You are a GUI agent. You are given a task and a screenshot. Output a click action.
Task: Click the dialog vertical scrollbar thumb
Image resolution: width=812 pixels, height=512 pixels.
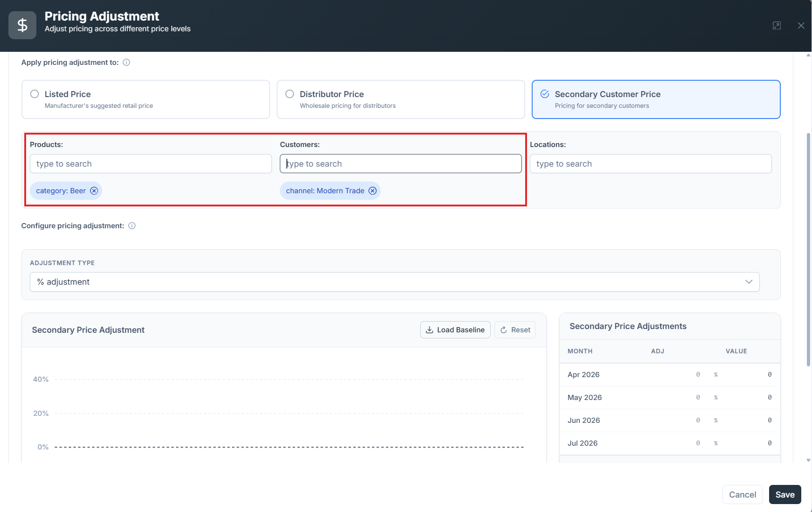pos(808,250)
